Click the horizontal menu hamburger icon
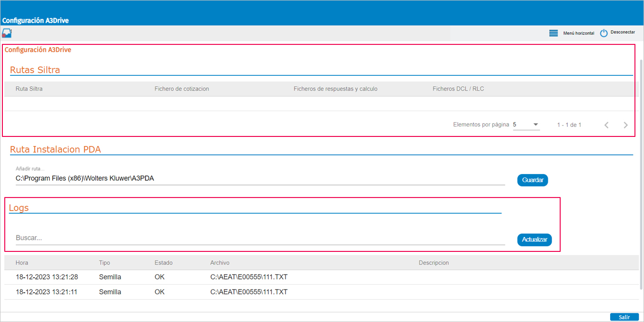Image resolution: width=644 pixels, height=322 pixels. tap(553, 33)
